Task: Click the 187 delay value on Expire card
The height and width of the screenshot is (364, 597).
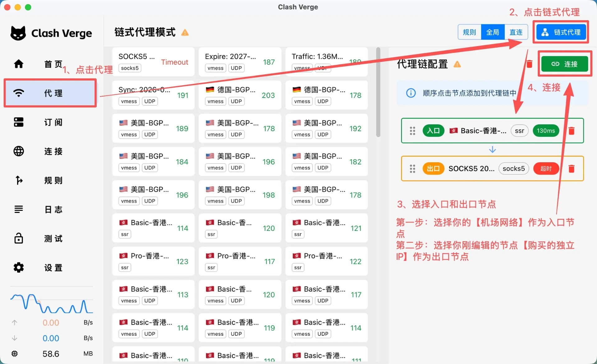Action: click(269, 62)
